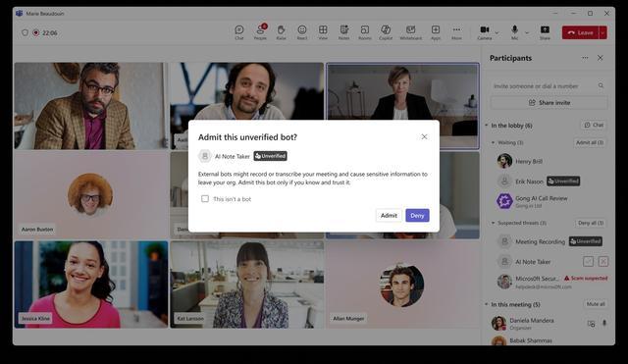Raise your hand with the Raise icon
Viewport: 628px width, 364px height.
pyautogui.click(x=282, y=32)
